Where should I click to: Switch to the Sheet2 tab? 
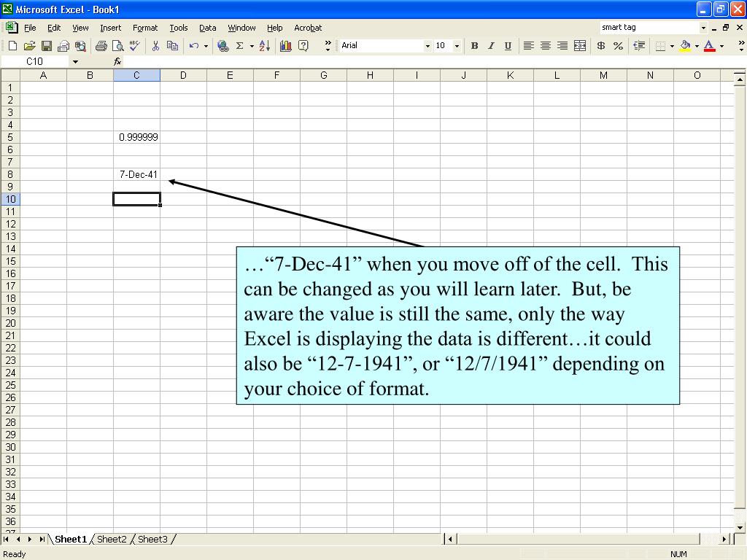[112, 539]
